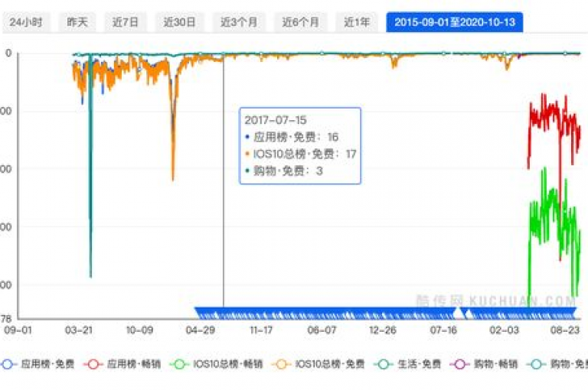This screenshot has height=390, width=588.
Task: Select the 24小时 time range tab
Action: [x=26, y=22]
